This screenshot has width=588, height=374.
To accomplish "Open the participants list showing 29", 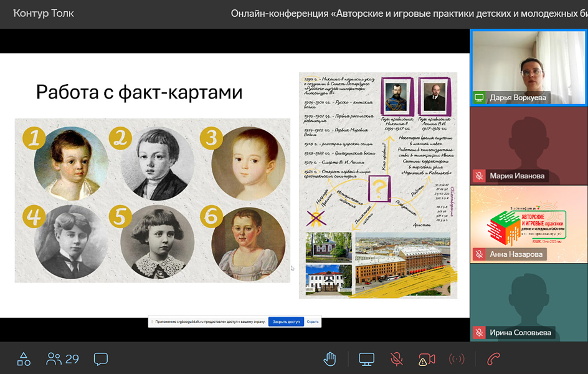I will point(62,359).
